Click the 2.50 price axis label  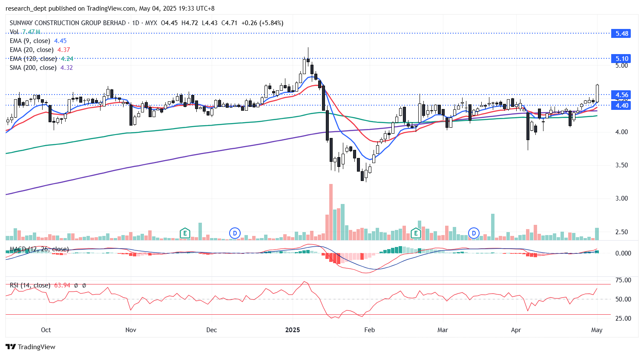click(x=621, y=232)
